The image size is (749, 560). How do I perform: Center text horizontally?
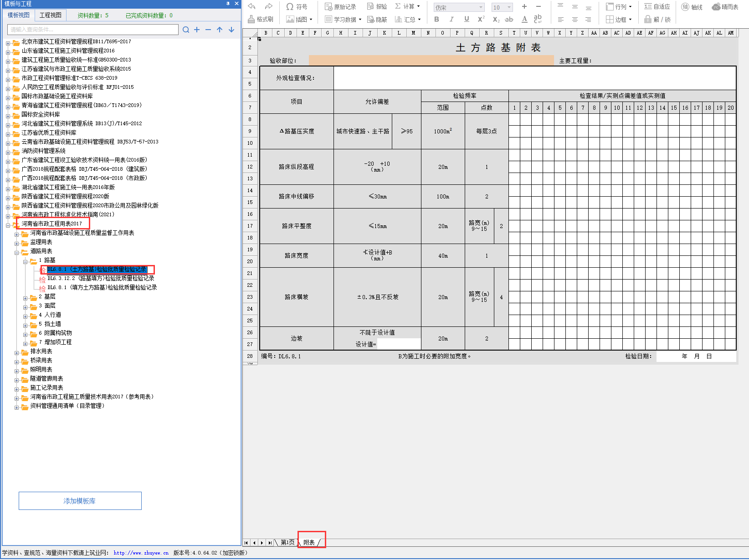click(x=575, y=20)
